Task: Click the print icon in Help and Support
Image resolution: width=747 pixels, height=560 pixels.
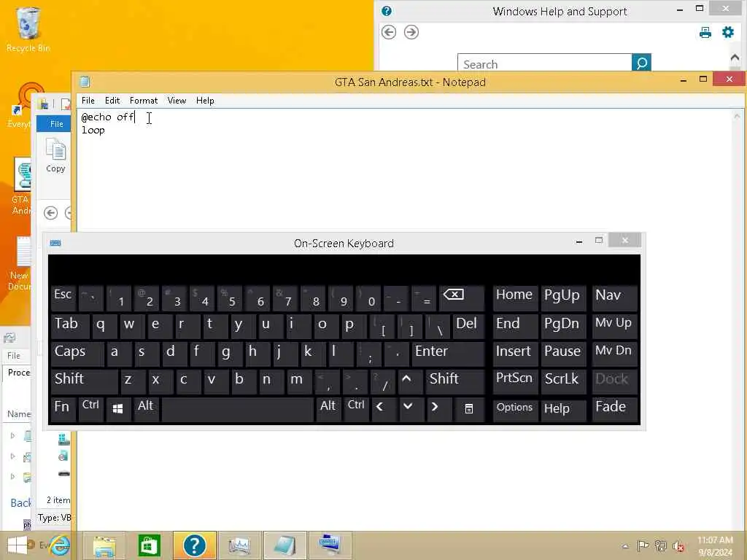Action: click(x=705, y=32)
